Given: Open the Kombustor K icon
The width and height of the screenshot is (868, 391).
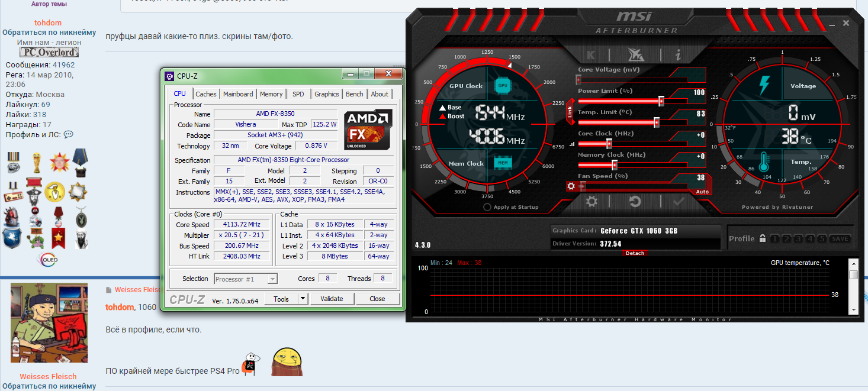Looking at the screenshot, I should click(x=591, y=55).
